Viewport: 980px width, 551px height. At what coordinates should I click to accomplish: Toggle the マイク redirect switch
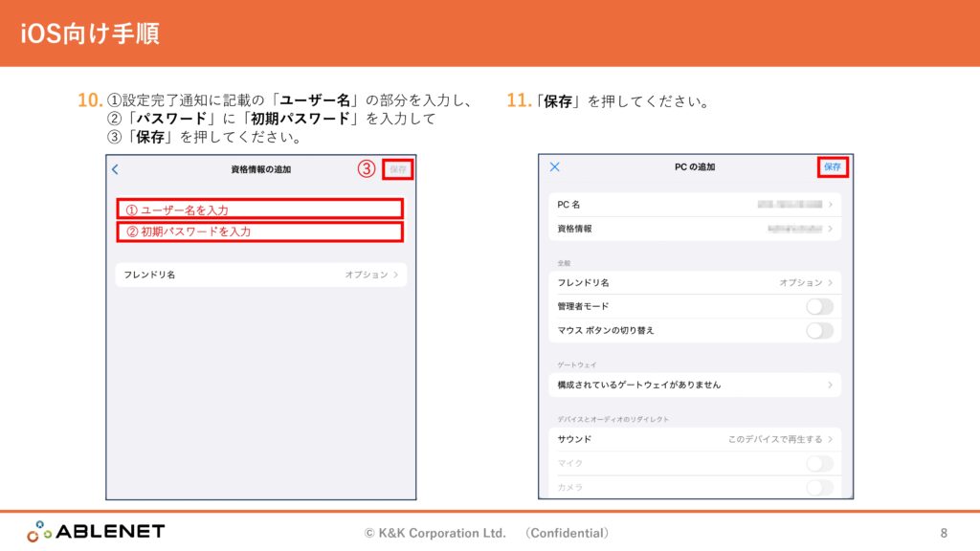pos(819,463)
